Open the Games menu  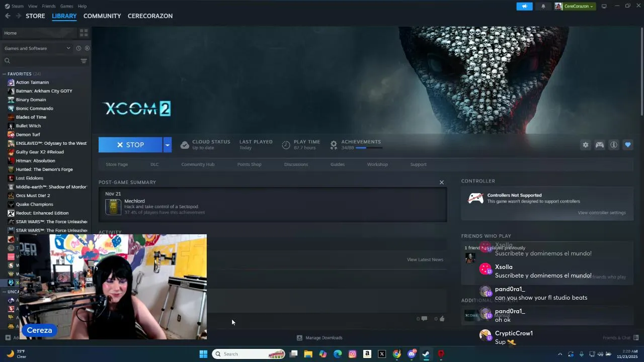pyautogui.click(x=66, y=6)
